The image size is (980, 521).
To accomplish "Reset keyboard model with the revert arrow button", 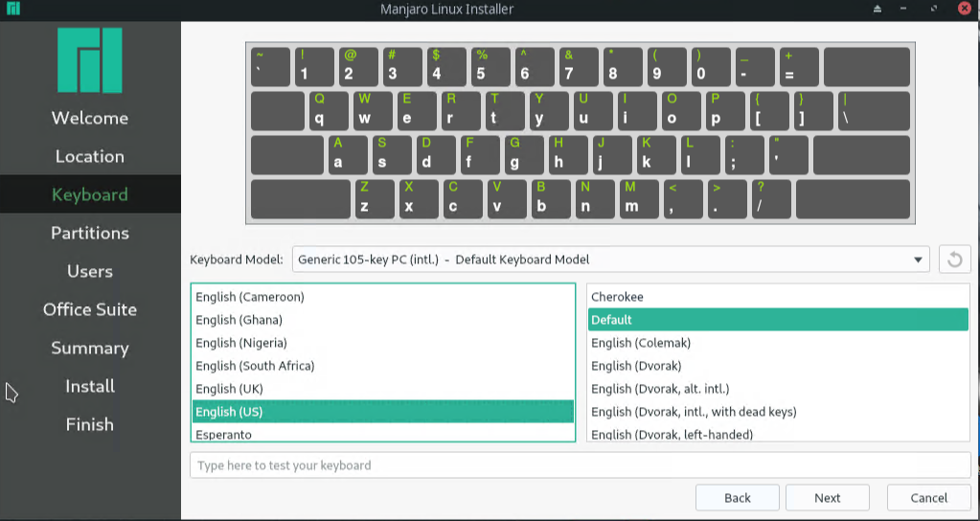I will pos(953,259).
